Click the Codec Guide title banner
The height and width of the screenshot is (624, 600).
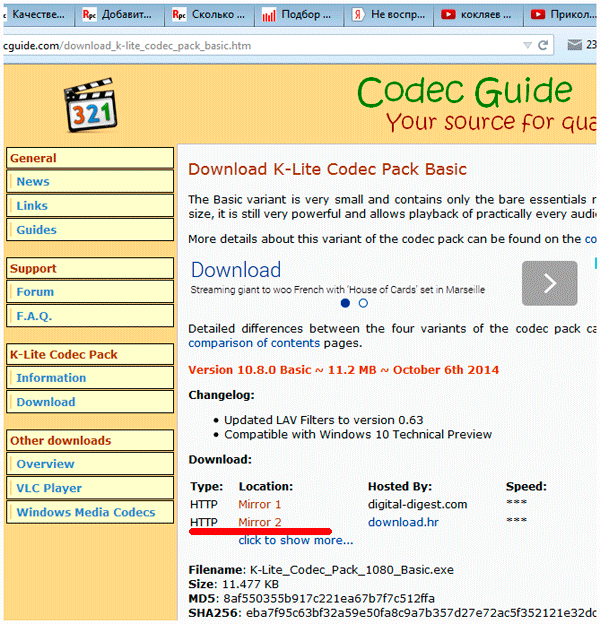pos(465,92)
